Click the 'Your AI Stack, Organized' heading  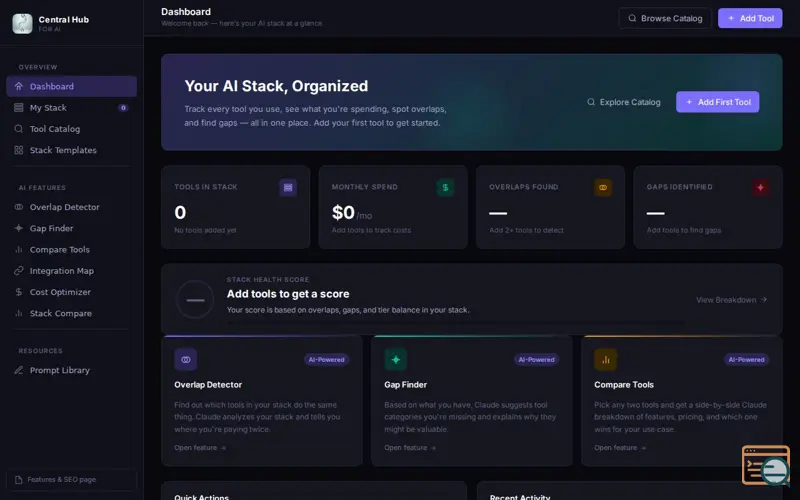pyautogui.click(x=276, y=86)
